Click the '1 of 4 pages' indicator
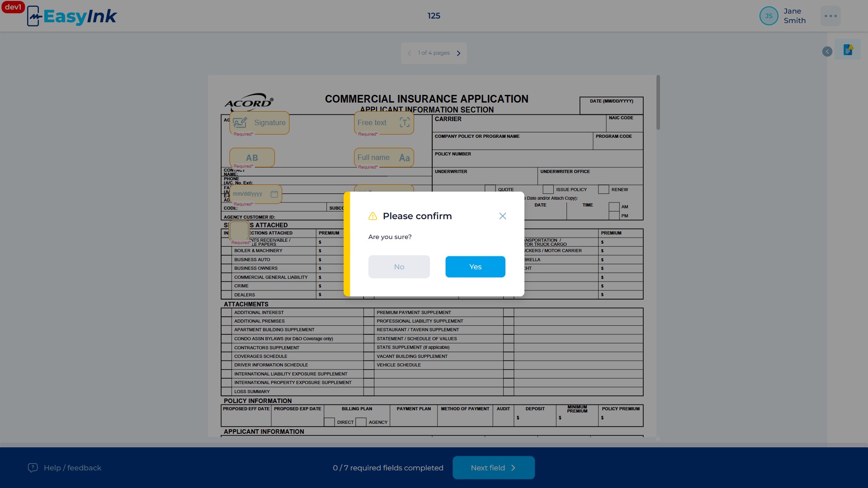Image resolution: width=868 pixels, height=488 pixels. click(x=434, y=53)
